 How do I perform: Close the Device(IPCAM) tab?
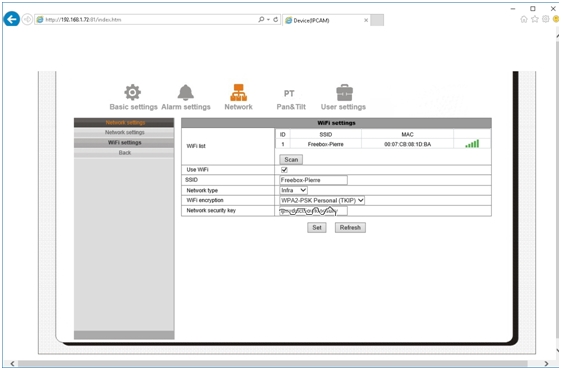pos(366,20)
